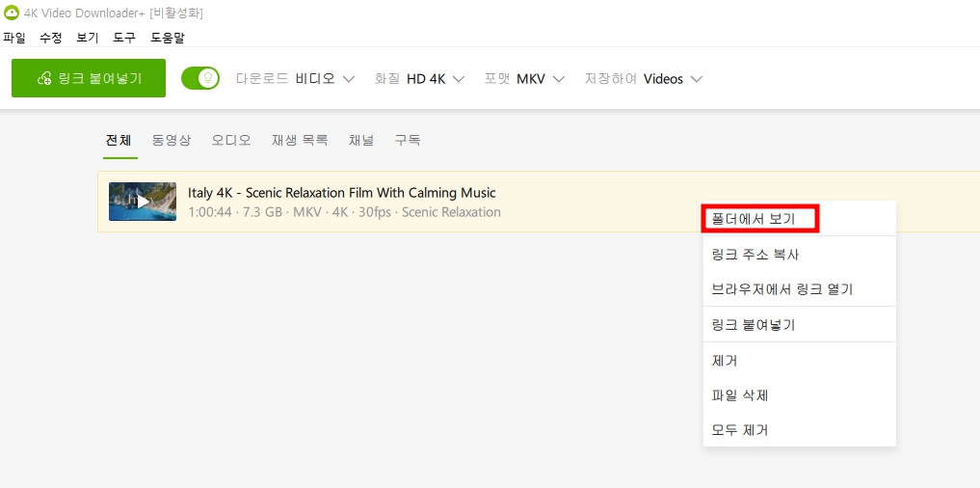This screenshot has height=488, width=980.
Task: Select 브라우저에서 링크 열기 in context menu
Action: (x=800, y=289)
